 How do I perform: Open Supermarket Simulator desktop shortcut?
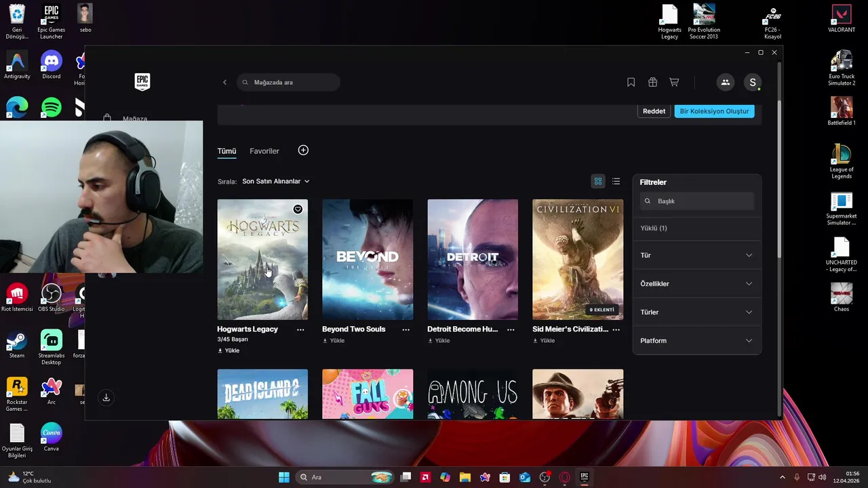[x=842, y=209]
